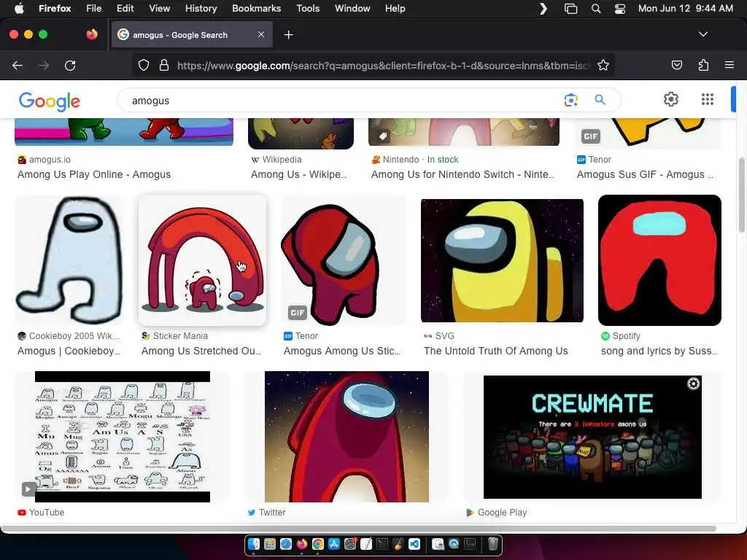Screen dimensions: 747x560
Task: Click the gear icon on the CREWMATE image
Action: [693, 384]
